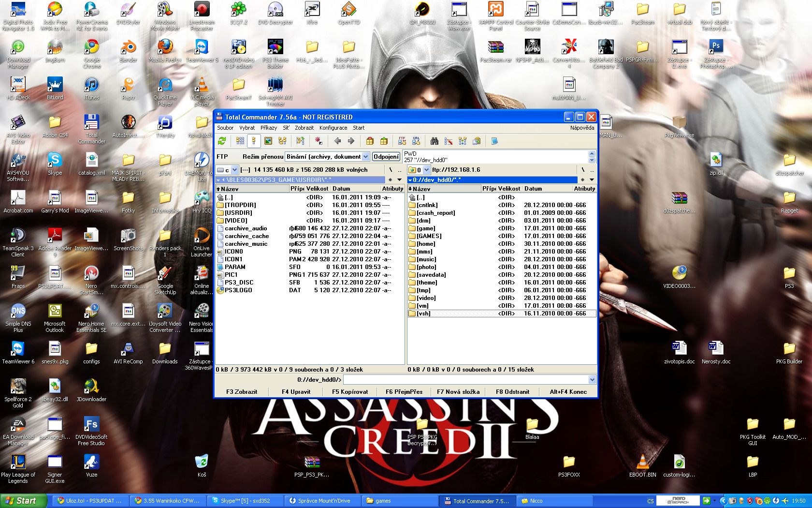The height and width of the screenshot is (508, 812).
Task: Click the invert selection asterisk icon
Action: click(318, 141)
